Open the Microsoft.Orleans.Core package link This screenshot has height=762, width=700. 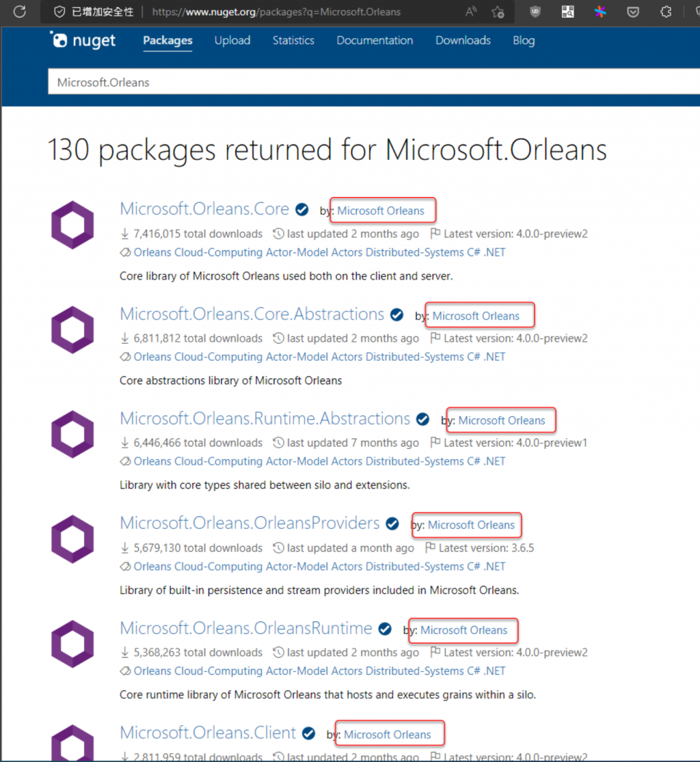[x=205, y=208]
